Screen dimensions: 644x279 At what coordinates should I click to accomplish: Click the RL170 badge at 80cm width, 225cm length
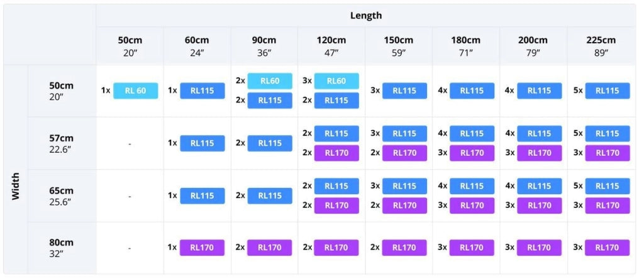607,248
